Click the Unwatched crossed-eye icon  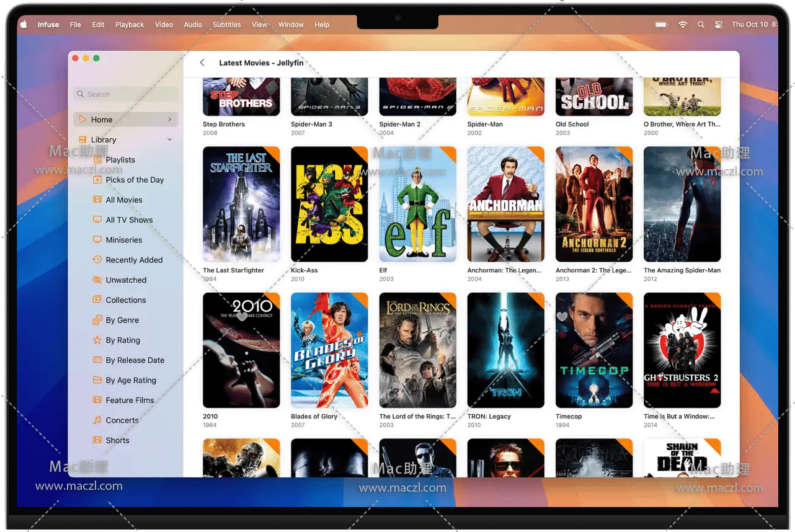click(x=97, y=280)
